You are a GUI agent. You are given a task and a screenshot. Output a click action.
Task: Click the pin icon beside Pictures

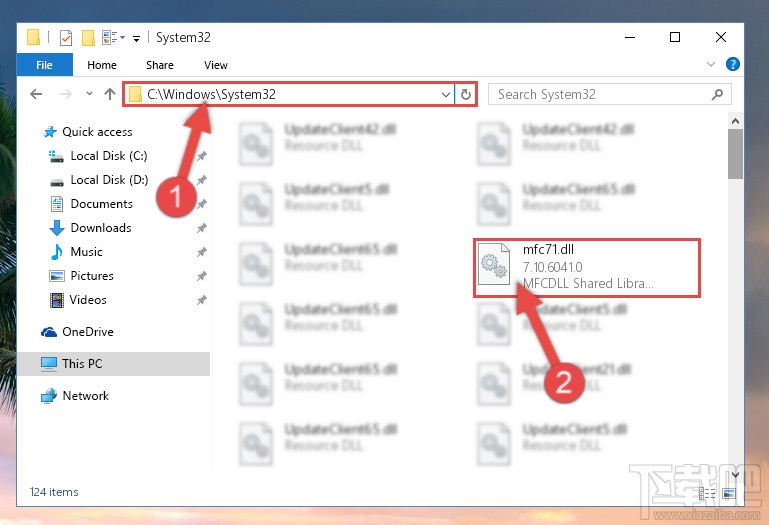(202, 276)
